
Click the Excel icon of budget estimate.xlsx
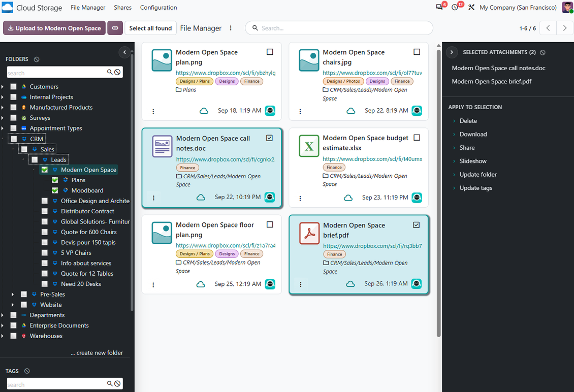pos(309,146)
